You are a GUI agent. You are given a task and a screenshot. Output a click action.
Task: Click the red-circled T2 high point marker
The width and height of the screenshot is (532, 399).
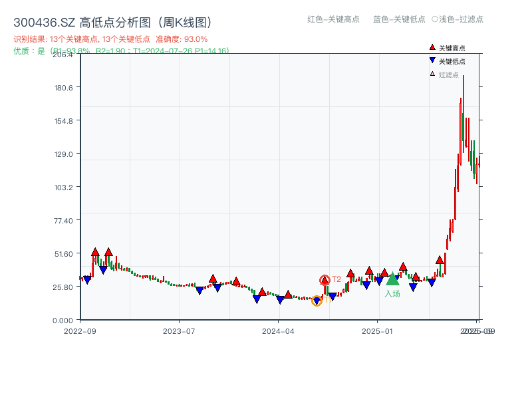click(326, 279)
